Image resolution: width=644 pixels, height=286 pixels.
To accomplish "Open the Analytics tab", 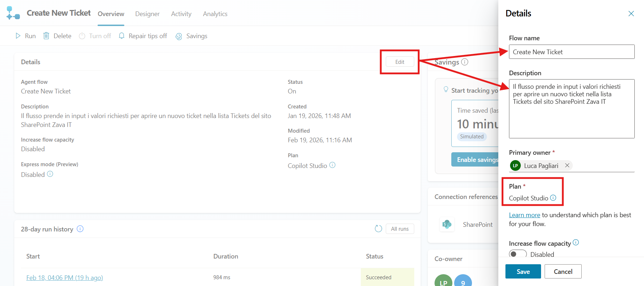I will pos(215,14).
